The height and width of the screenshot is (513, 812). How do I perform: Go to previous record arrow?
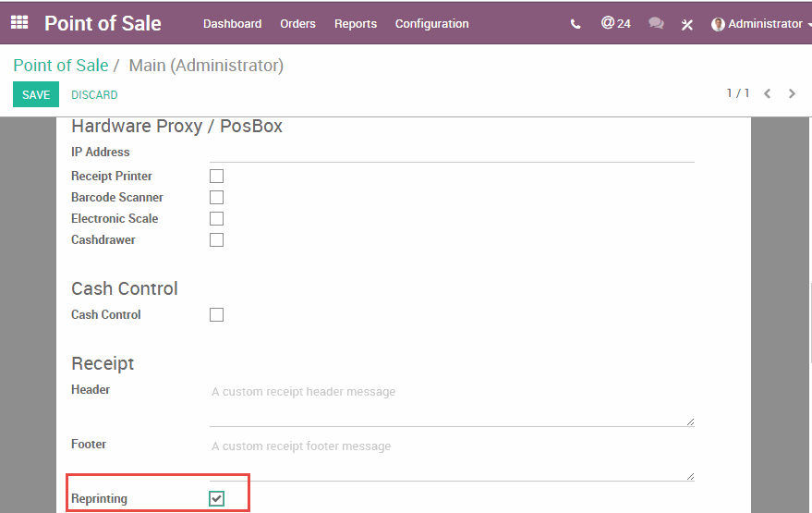[767, 93]
